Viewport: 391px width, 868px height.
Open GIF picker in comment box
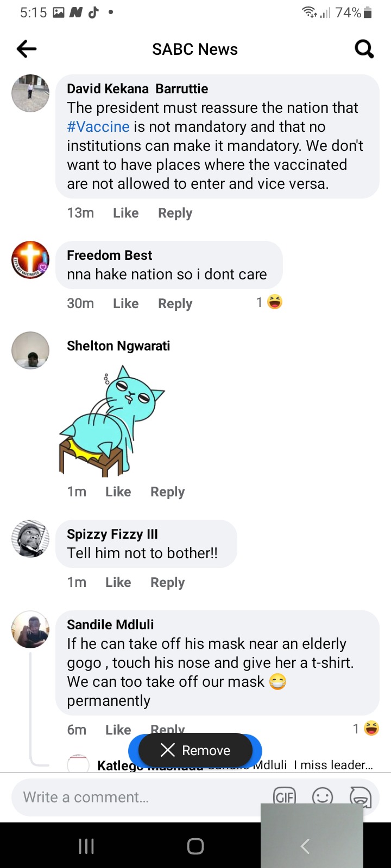click(285, 796)
